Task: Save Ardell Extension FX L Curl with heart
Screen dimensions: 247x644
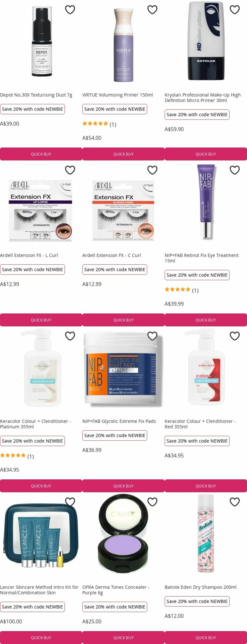Action: click(70, 170)
